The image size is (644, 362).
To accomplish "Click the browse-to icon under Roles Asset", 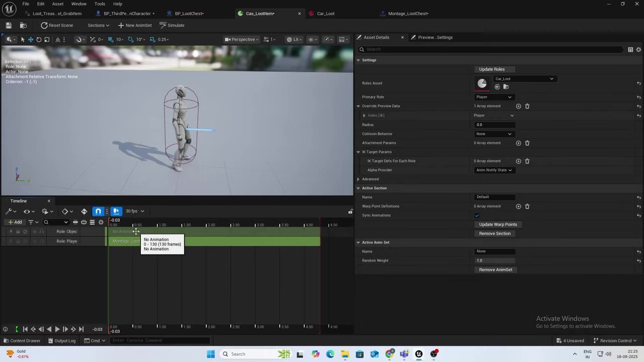I will coord(506,87).
